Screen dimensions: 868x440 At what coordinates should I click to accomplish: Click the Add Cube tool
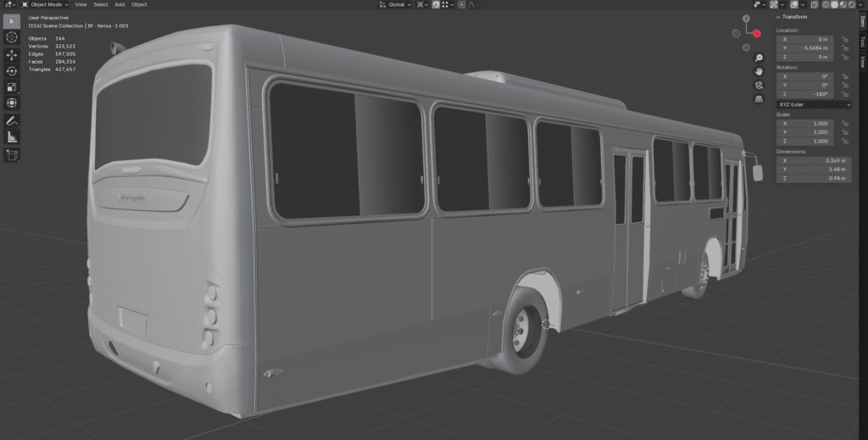(x=12, y=155)
